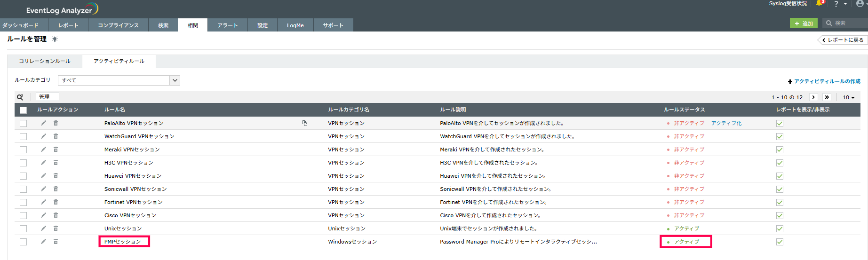Open the table search icon above rule list

[20, 97]
